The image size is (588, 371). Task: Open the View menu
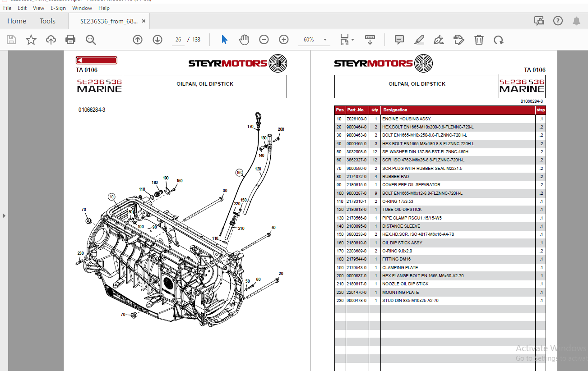pyautogui.click(x=39, y=8)
